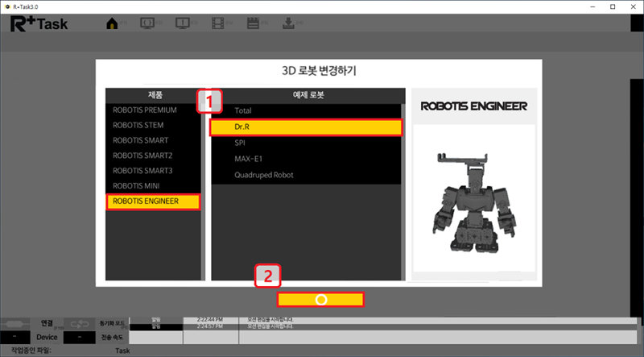Confirm with the yellow circle button
Screen dimensions: 644x357
320,299
